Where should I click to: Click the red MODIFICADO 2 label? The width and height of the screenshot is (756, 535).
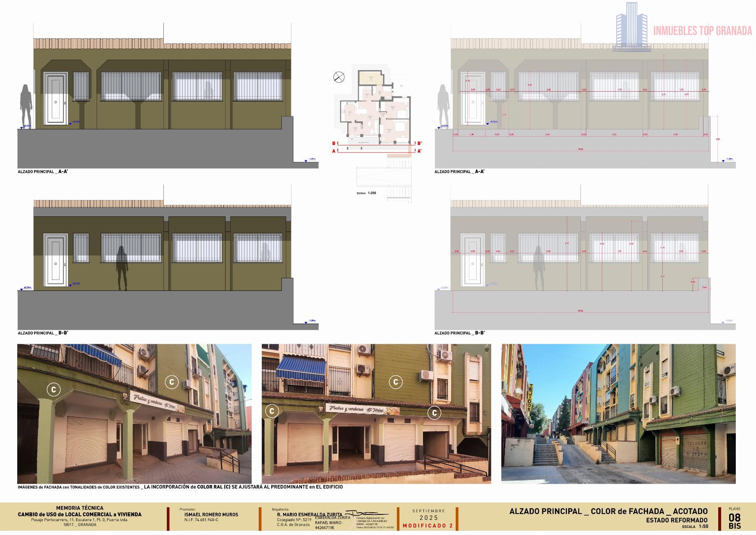428,526
